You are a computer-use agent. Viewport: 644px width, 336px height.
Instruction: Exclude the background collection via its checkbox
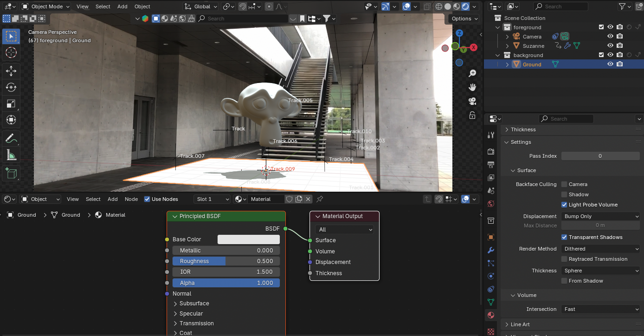tap(601, 55)
